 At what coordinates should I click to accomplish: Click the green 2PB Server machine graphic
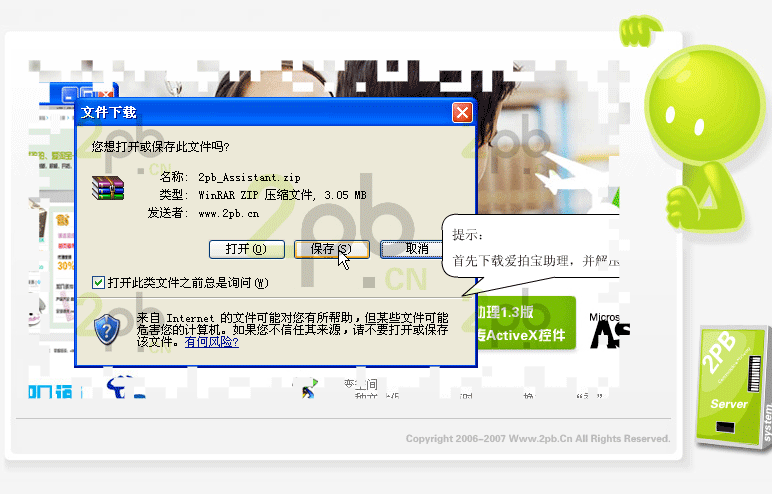pos(733,387)
